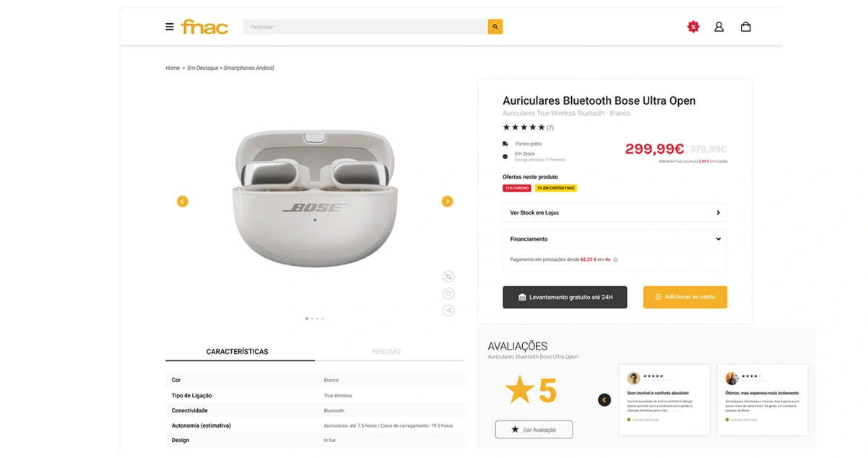The width and height of the screenshot is (868, 458).
Task: Select the Características tab
Action: [237, 352]
